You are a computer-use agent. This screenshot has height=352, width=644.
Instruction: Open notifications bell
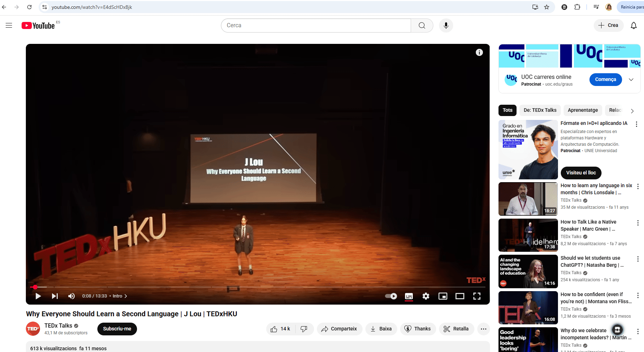pos(634,25)
